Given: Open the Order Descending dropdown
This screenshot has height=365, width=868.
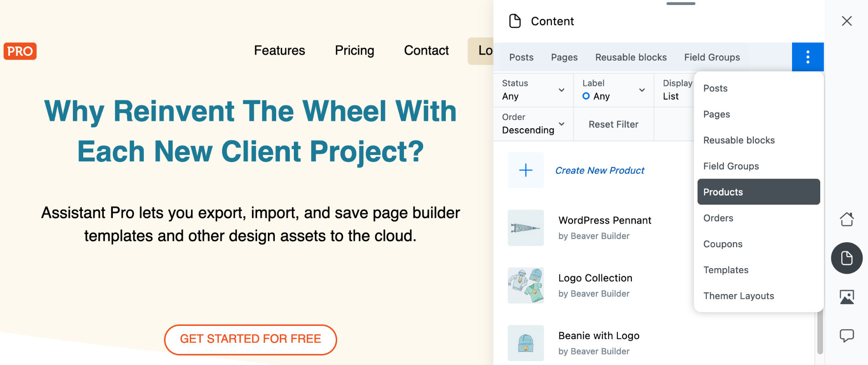Looking at the screenshot, I should (x=533, y=124).
